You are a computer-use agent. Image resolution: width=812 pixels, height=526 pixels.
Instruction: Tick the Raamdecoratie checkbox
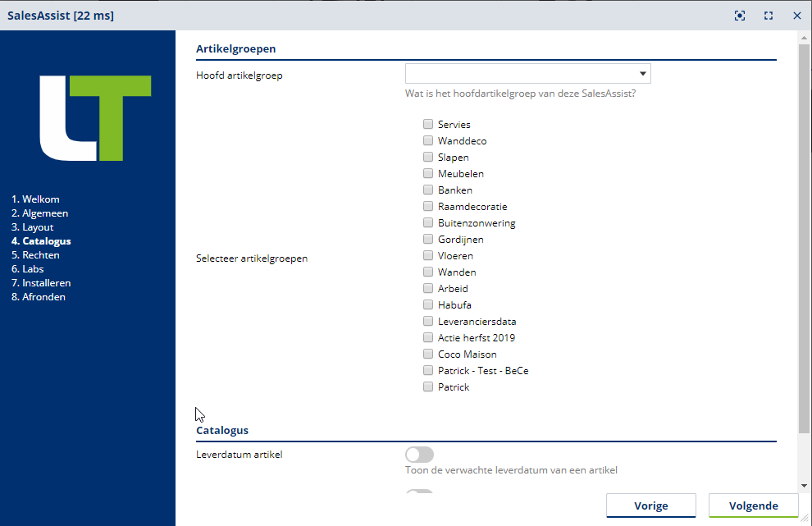(428, 206)
